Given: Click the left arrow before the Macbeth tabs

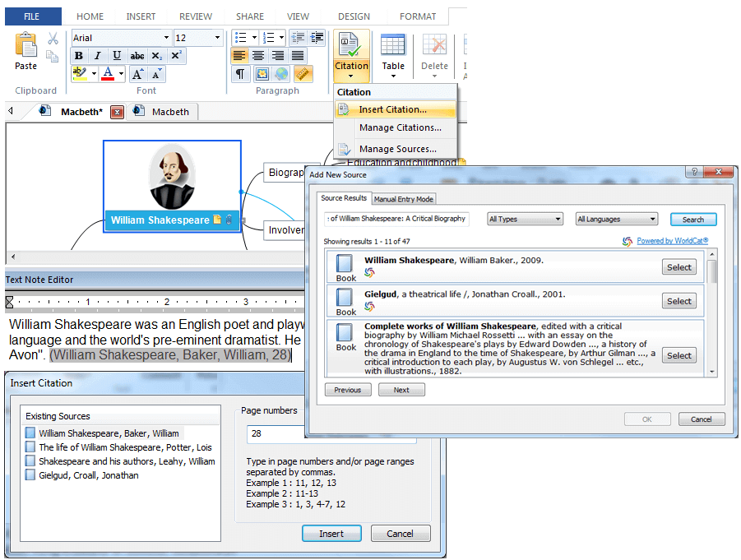Looking at the screenshot, I should pos(11,111).
